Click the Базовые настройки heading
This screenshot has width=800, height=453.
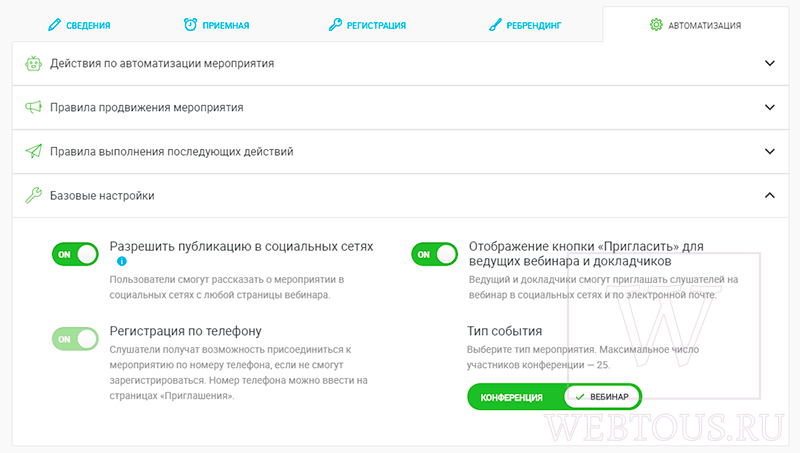[x=102, y=196]
